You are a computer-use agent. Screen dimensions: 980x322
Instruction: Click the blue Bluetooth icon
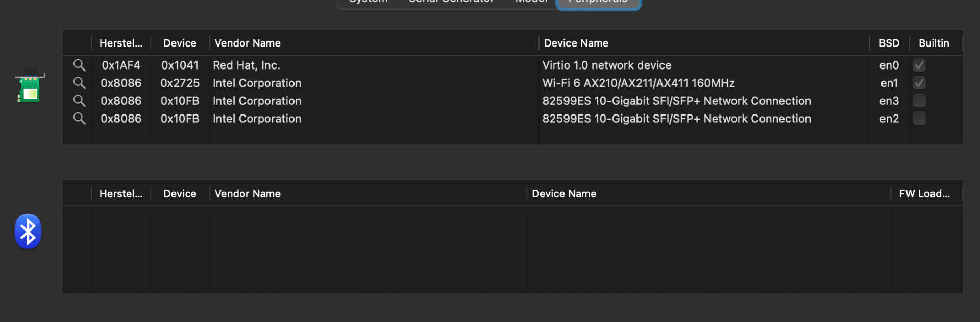tap(28, 232)
